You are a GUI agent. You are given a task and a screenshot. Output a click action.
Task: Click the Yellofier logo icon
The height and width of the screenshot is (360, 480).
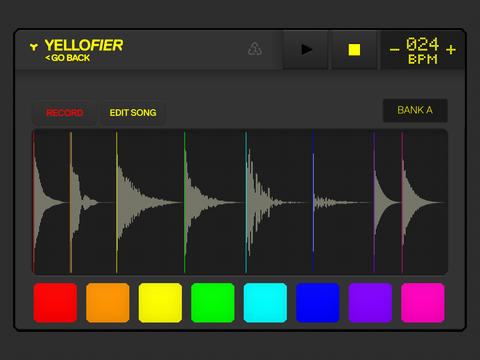pos(33,46)
